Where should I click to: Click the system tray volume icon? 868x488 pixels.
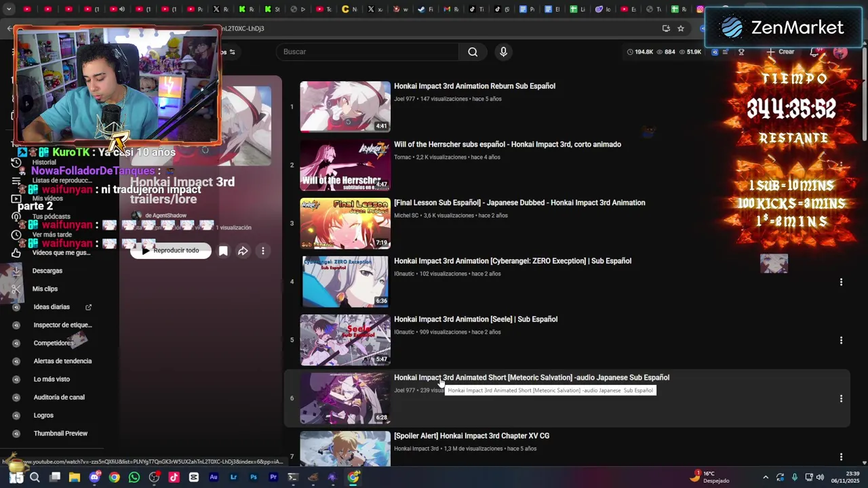tap(820, 477)
